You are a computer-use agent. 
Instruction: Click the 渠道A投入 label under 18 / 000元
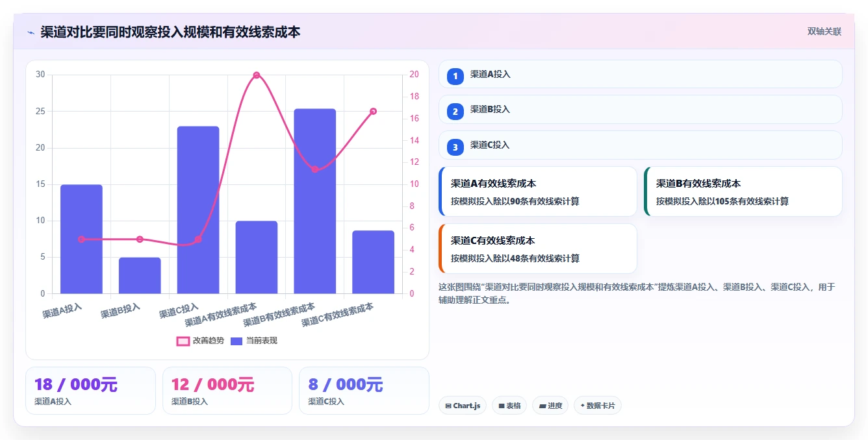(x=53, y=402)
